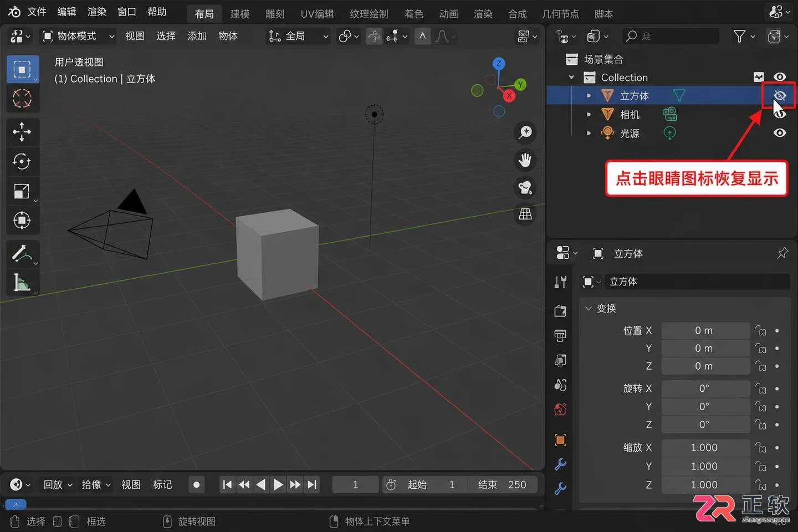Open the 回放 playback dropdown
Screen dimensions: 798x532
58,485
